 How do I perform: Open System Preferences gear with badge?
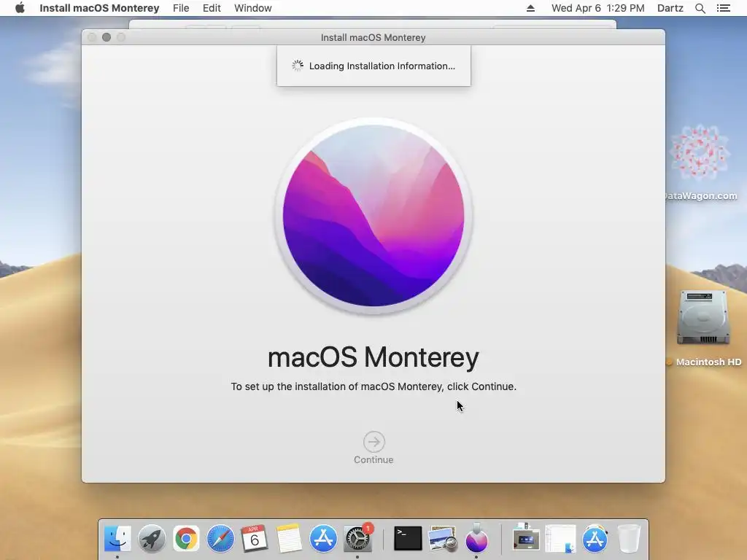pos(357,539)
